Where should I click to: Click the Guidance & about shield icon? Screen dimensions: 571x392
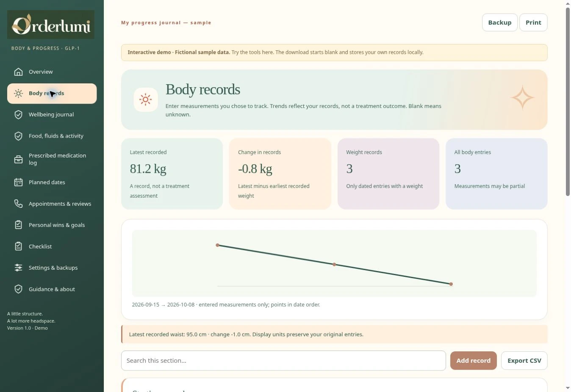18,290
